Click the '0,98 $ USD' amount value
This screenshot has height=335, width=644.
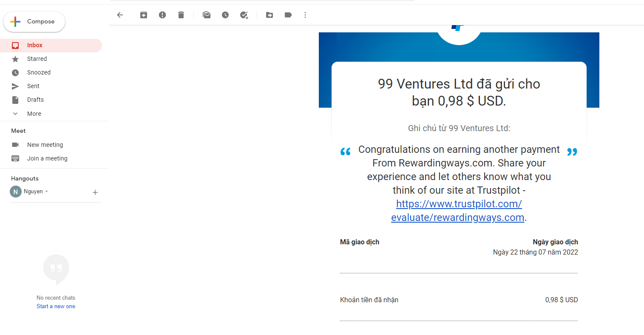(562, 300)
